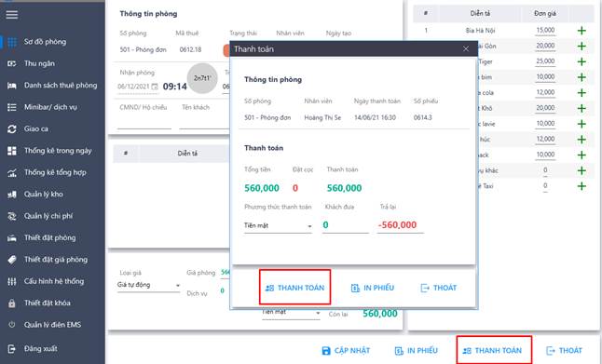Click the Hoàng Thị Se employee name

tap(322, 117)
